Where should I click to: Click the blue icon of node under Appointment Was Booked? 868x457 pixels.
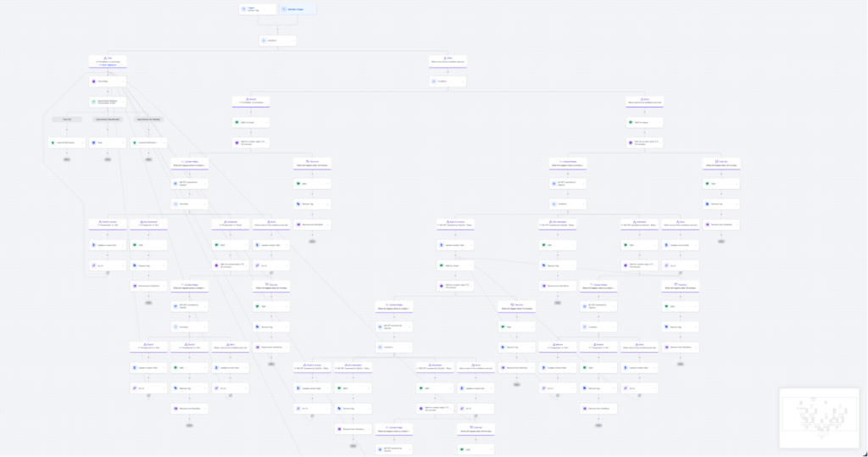coord(94,142)
